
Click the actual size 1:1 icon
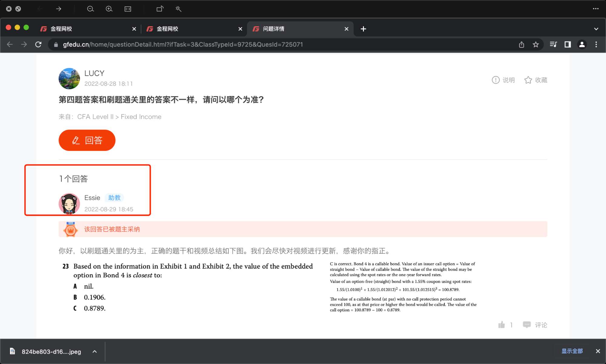(x=128, y=9)
